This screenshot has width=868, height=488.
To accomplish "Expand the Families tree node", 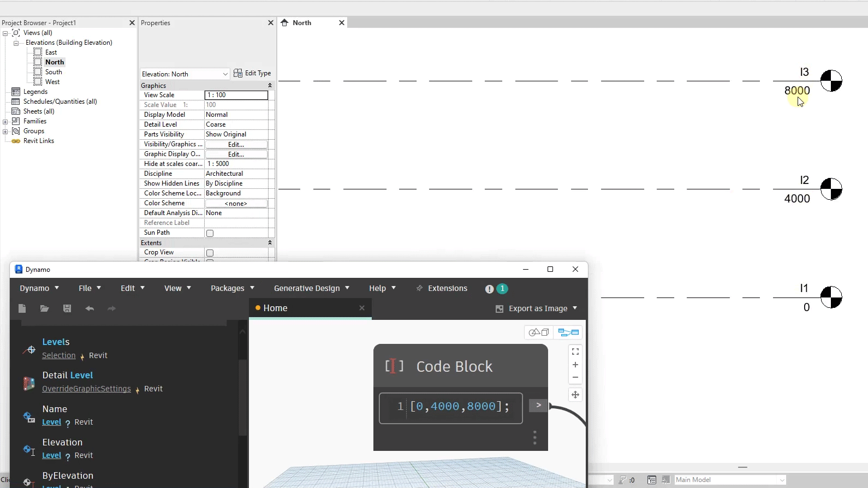I will click(5, 122).
